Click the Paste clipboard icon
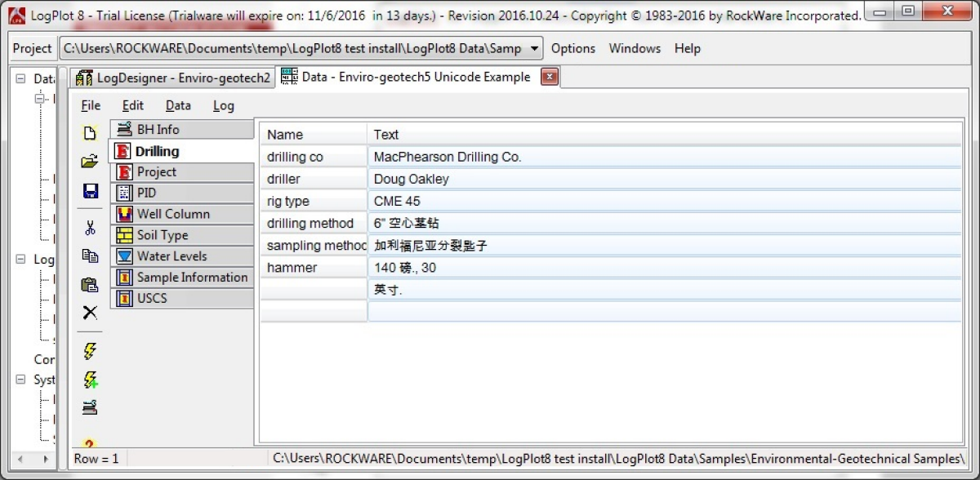980x480 pixels. pos(91,285)
